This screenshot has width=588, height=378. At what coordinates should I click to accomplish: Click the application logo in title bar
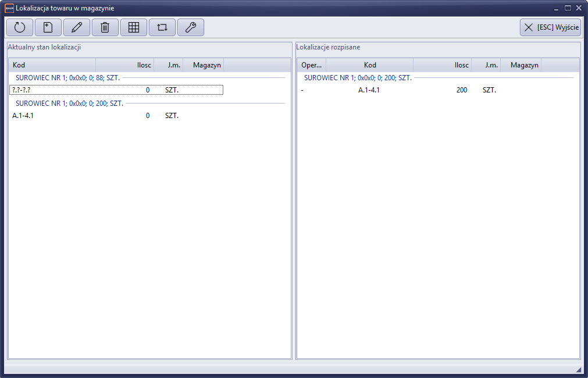9,8
